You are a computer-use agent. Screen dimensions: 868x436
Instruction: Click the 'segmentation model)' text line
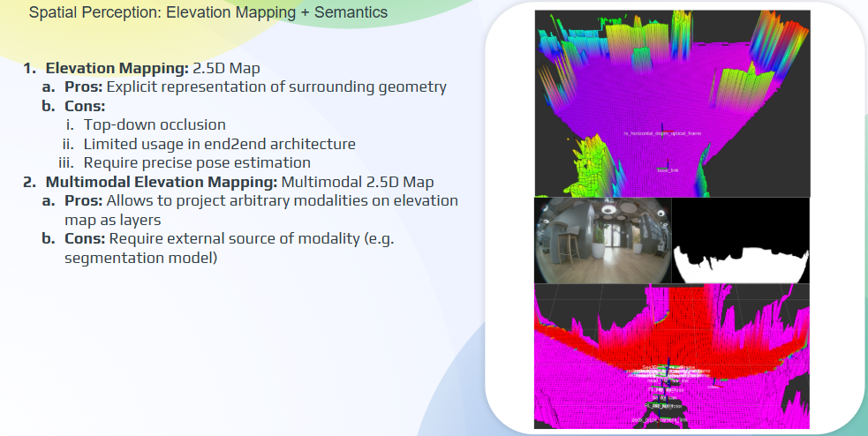pos(140,258)
